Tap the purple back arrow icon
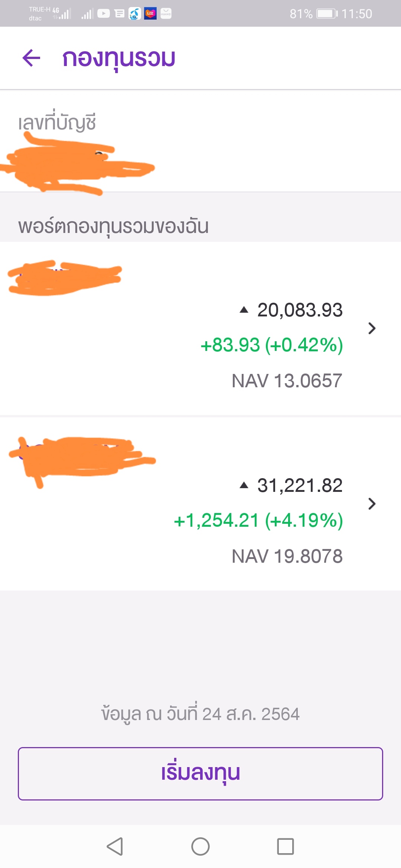401x868 pixels. point(31,58)
